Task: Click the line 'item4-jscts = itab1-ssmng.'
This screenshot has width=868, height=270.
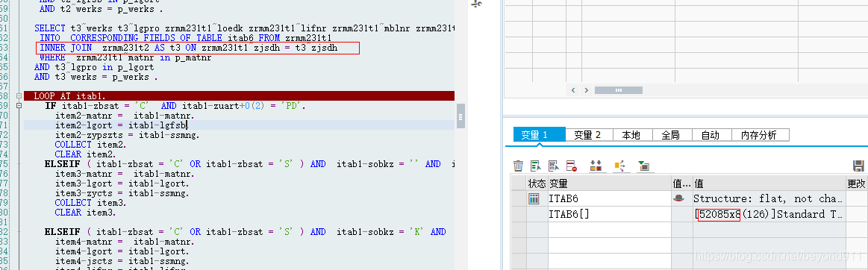Action: click(122, 261)
